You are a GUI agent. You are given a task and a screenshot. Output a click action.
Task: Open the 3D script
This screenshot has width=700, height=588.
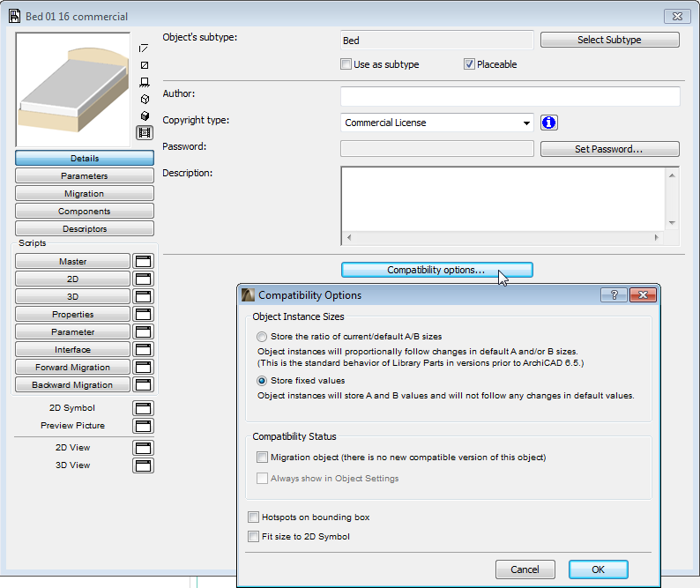pyautogui.click(x=73, y=296)
